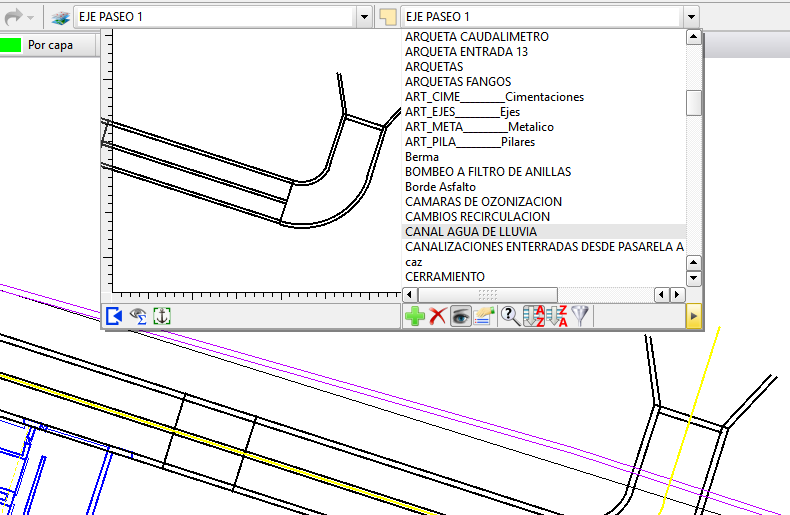790x515 pixels.
Task: Click horizontal scrollbar right arrow
Action: coord(678,294)
